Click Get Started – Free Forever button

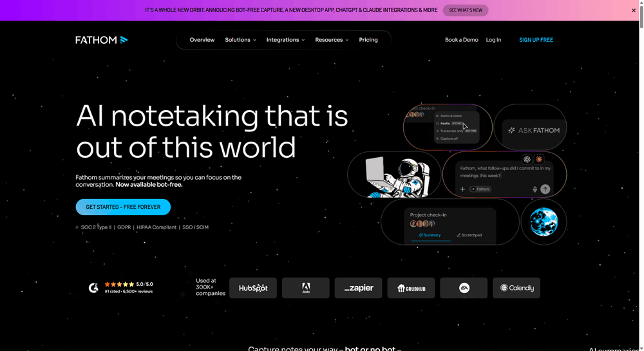[x=123, y=207]
